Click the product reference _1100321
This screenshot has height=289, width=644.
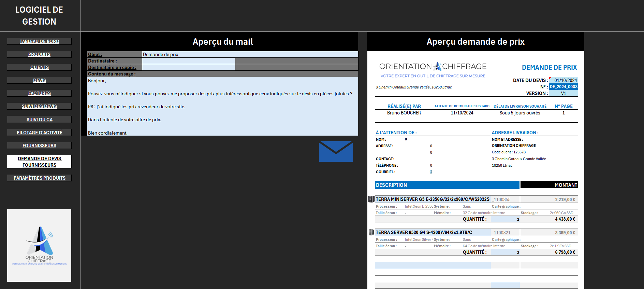(501, 233)
